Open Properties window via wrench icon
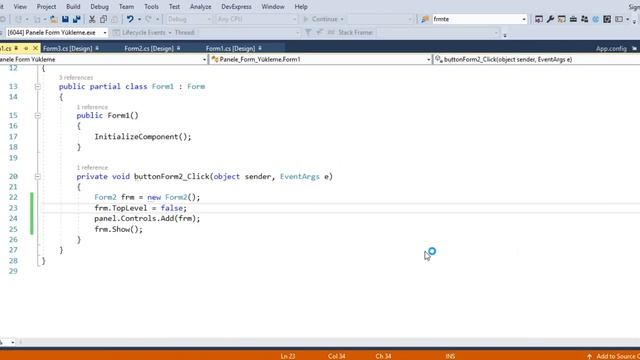640x360 pixels. coord(550,19)
